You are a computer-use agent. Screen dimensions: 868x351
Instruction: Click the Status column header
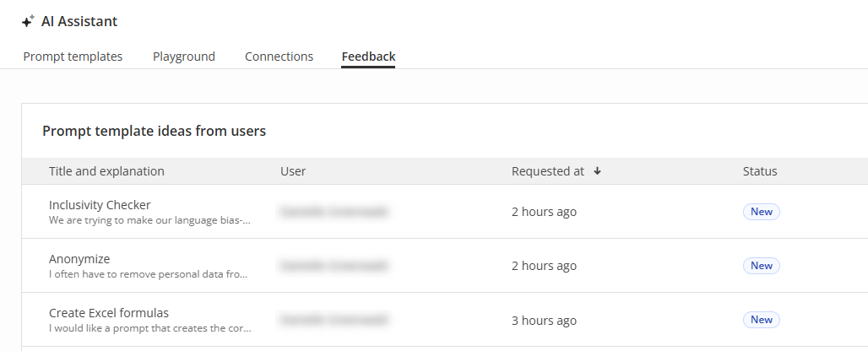click(x=760, y=171)
